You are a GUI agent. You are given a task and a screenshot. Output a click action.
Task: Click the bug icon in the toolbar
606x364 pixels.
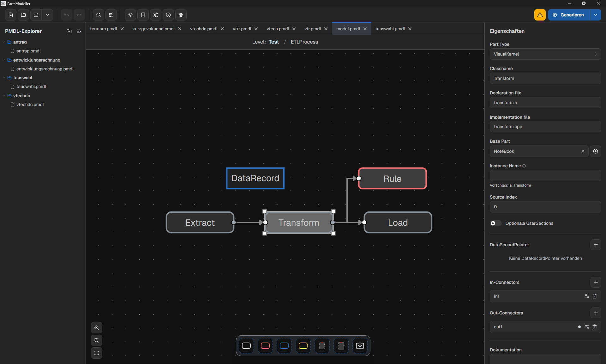point(156,15)
